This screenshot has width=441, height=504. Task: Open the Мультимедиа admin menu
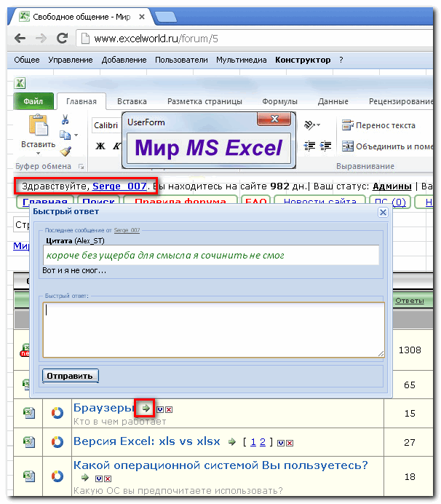[x=241, y=60]
